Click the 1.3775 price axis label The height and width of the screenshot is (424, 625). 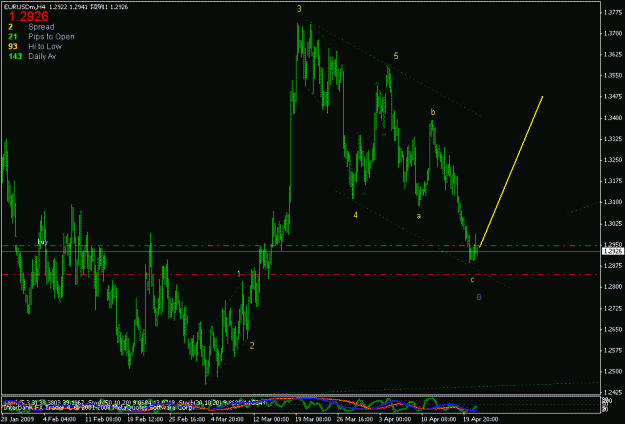coord(613,13)
